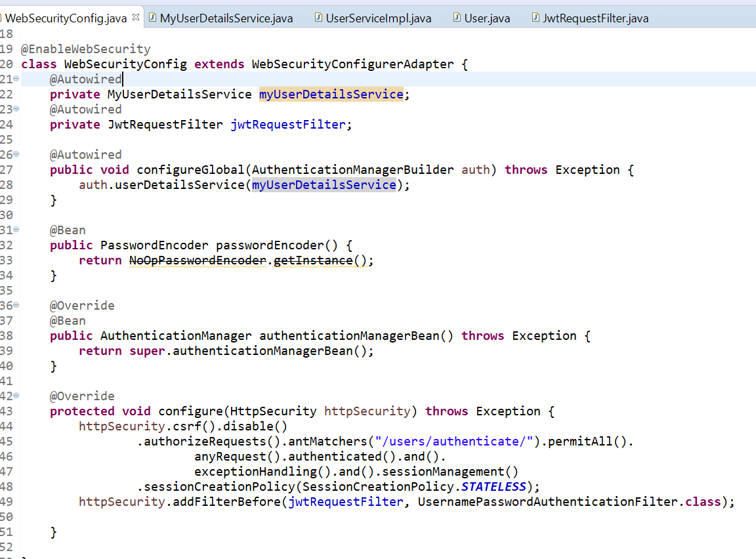Click the Java file icon on UserServiceImpl.java tab
Image resolution: width=756 pixels, height=559 pixels.
[x=319, y=18]
